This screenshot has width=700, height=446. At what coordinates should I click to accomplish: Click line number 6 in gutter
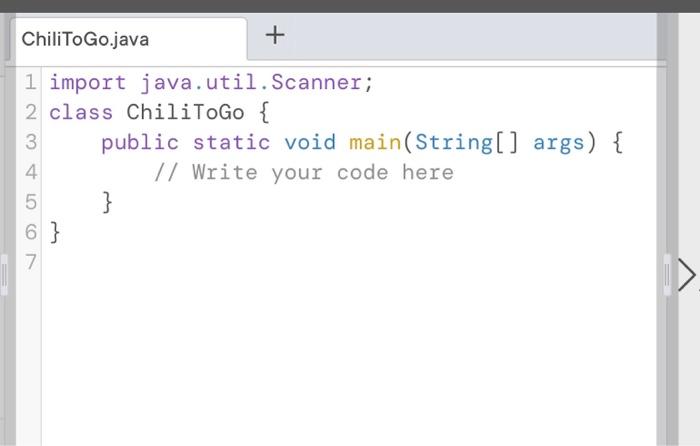[30, 232]
